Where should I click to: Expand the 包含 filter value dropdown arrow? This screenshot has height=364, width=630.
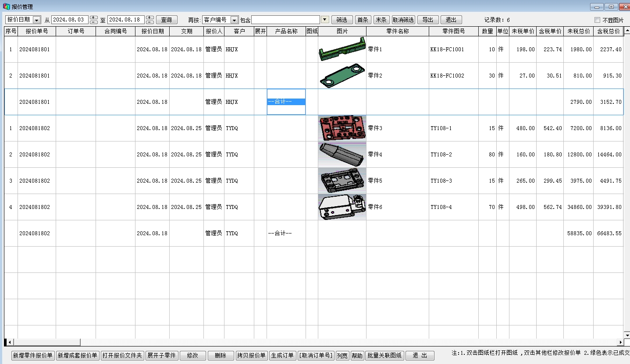[x=325, y=20]
